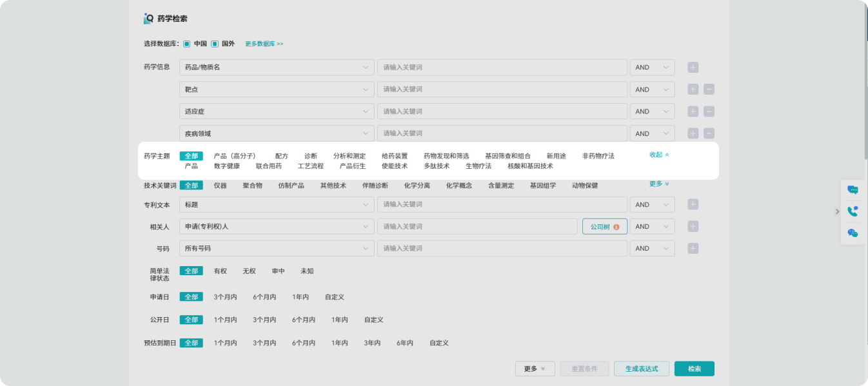868x386 pixels.
Task: Click the 检索 search button
Action: (x=695, y=369)
